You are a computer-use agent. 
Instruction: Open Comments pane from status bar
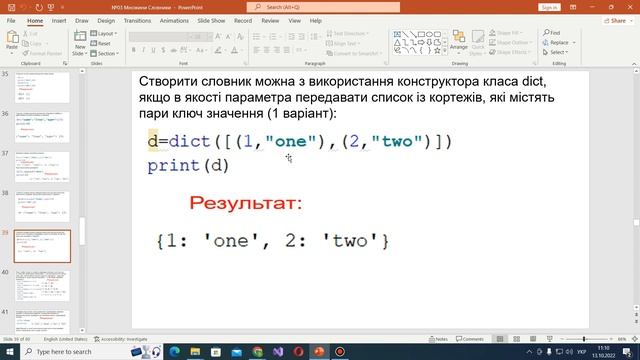470,339
